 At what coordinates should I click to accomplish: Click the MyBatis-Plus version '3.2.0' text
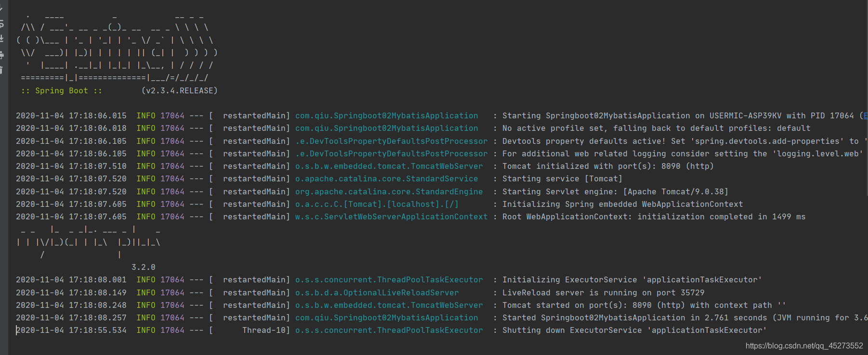tap(144, 267)
